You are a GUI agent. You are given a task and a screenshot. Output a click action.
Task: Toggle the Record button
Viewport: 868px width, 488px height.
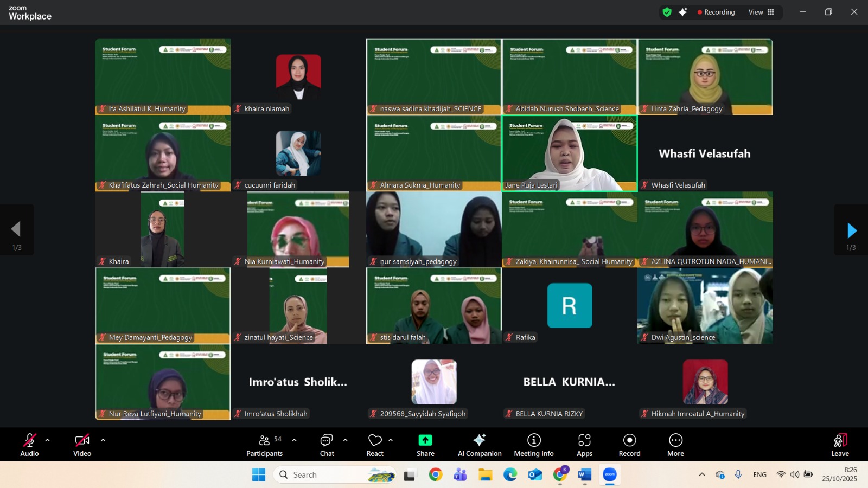(629, 445)
